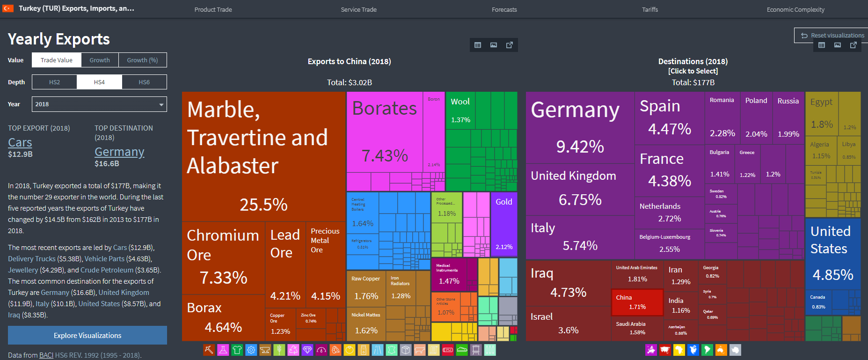
Task: Follow the BACI data source link
Action: (x=46, y=355)
